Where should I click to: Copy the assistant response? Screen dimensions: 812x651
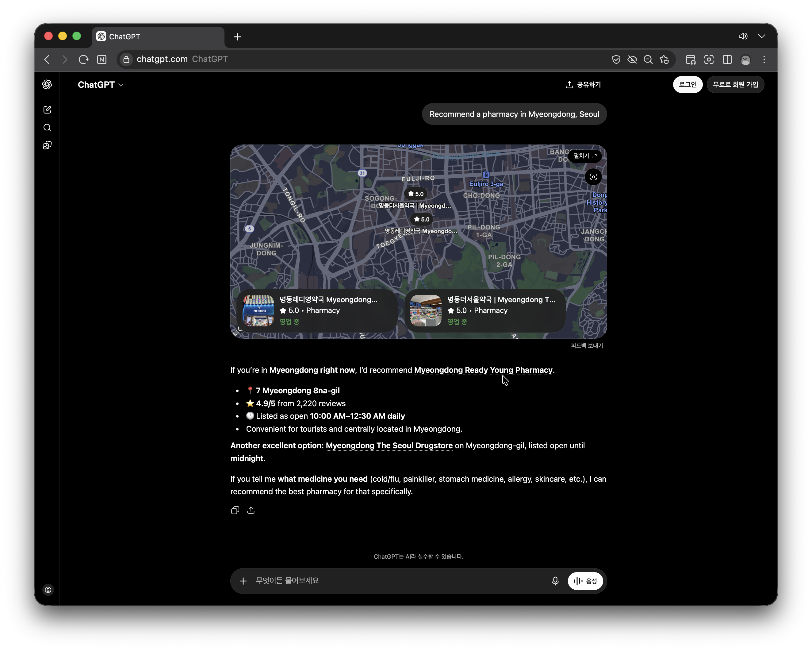tap(235, 510)
